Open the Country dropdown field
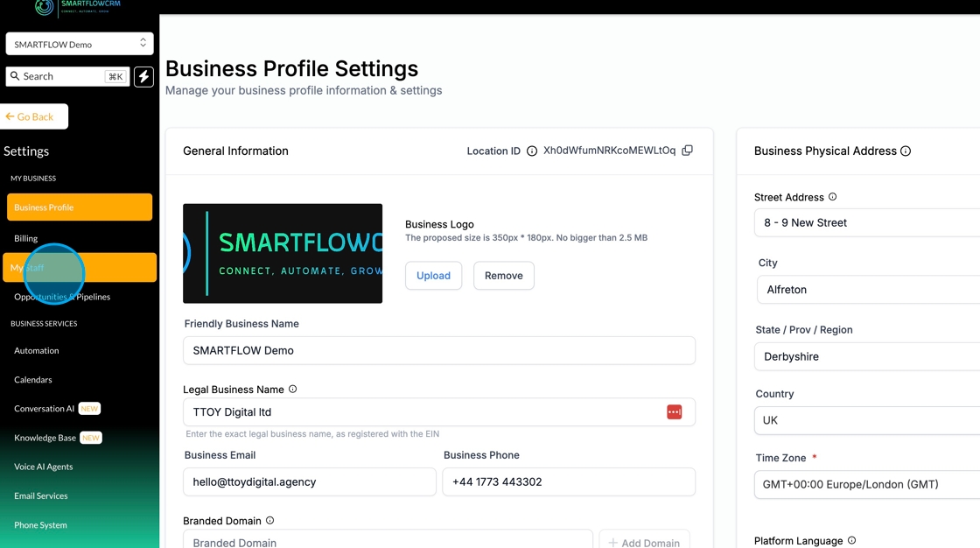The width and height of the screenshot is (980, 548). 866,420
